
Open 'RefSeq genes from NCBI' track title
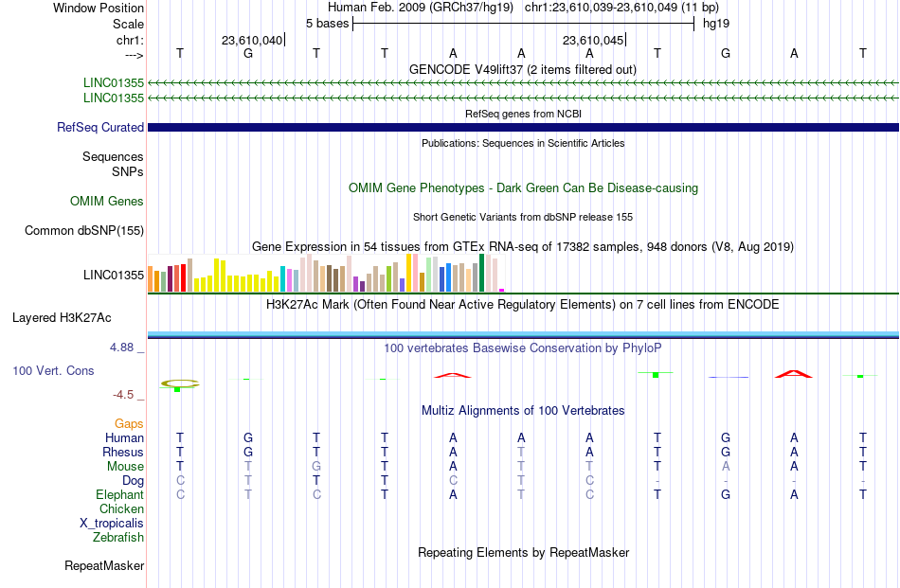[523, 114]
